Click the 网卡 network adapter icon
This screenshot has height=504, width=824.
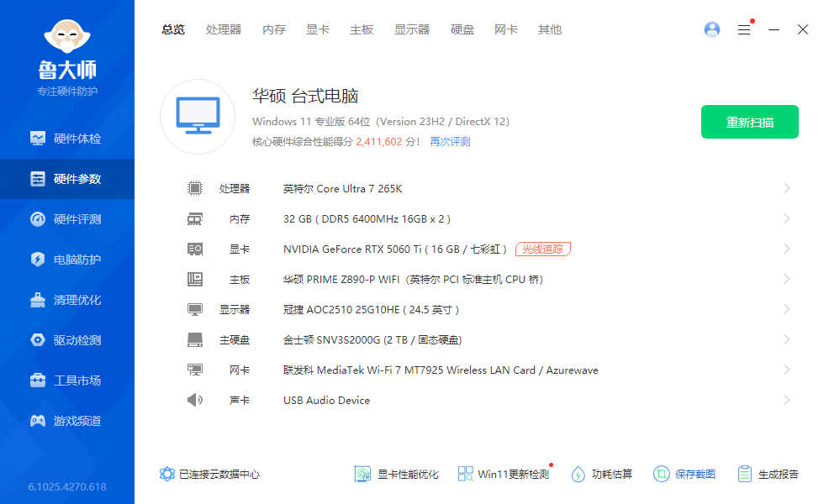(x=195, y=370)
